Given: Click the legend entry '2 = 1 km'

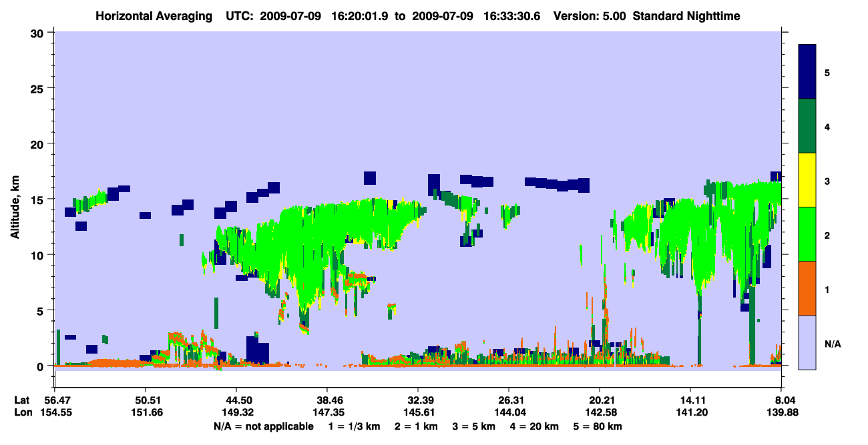Looking at the screenshot, I should pos(416,426).
